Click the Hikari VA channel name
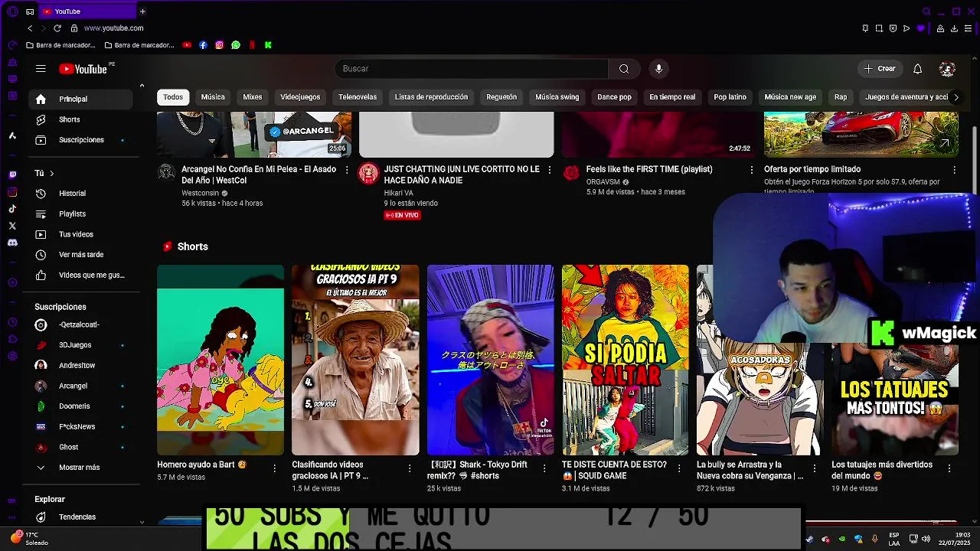 tap(399, 193)
